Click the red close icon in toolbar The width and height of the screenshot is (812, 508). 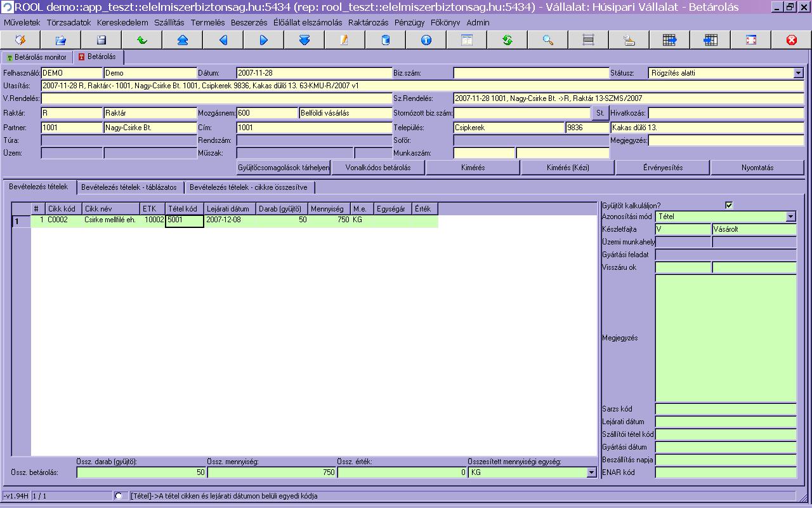pyautogui.click(x=791, y=40)
